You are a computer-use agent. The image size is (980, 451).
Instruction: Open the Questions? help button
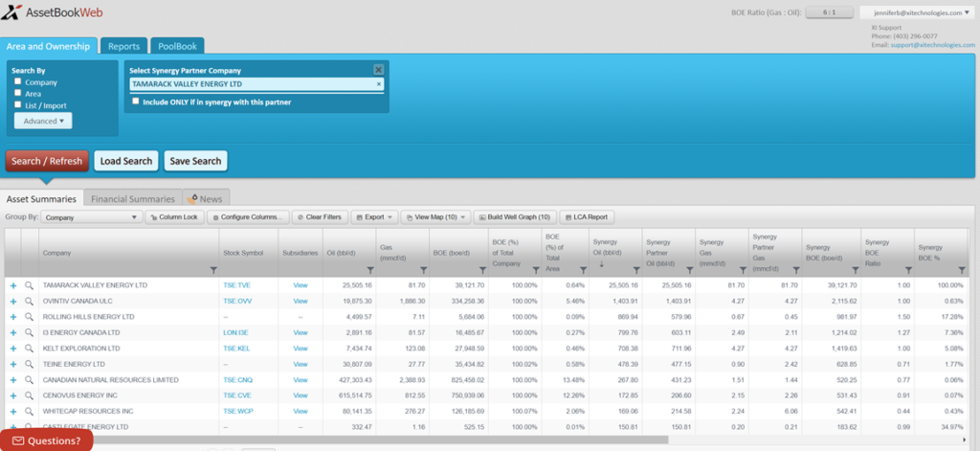tap(46, 440)
